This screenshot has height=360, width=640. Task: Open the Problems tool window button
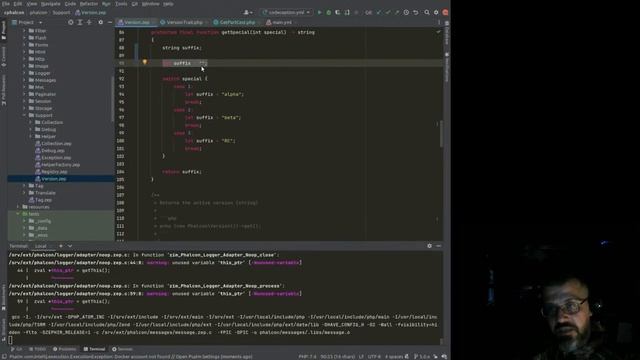click(64, 349)
